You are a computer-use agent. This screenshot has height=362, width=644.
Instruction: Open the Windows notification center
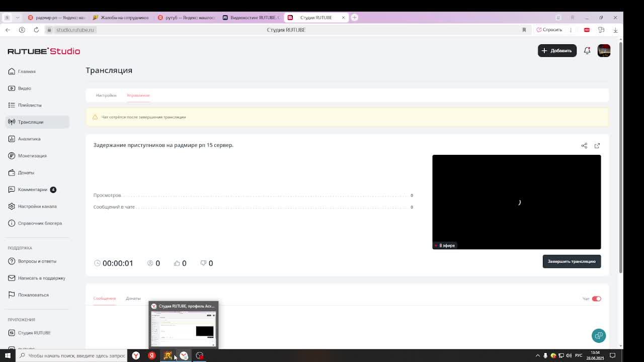pos(613,355)
